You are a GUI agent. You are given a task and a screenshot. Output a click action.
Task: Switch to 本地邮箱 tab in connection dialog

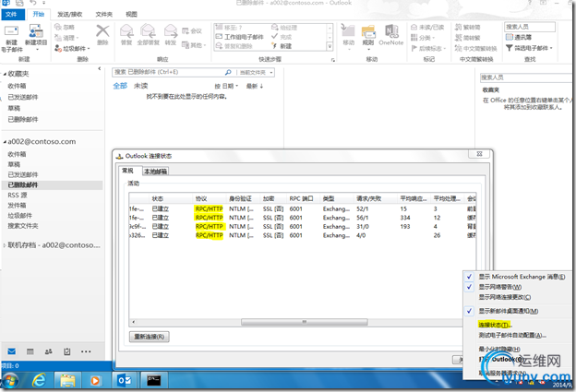155,172
